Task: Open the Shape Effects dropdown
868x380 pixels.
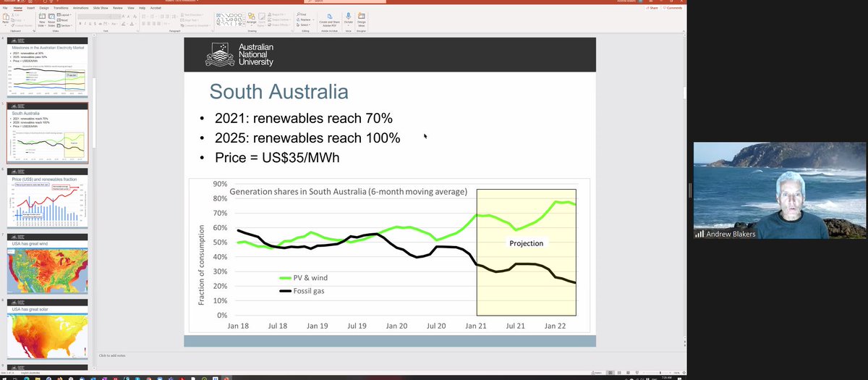Action: click(x=279, y=25)
